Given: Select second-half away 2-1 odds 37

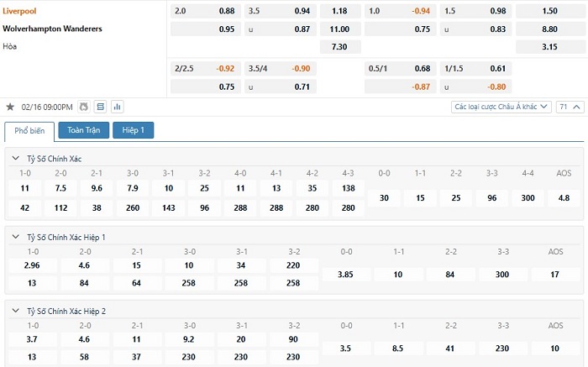Looking at the screenshot, I should tap(136, 357).
